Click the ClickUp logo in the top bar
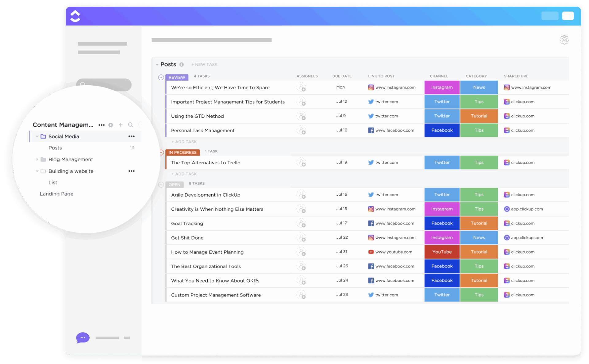This screenshot has height=364, width=589. (75, 16)
